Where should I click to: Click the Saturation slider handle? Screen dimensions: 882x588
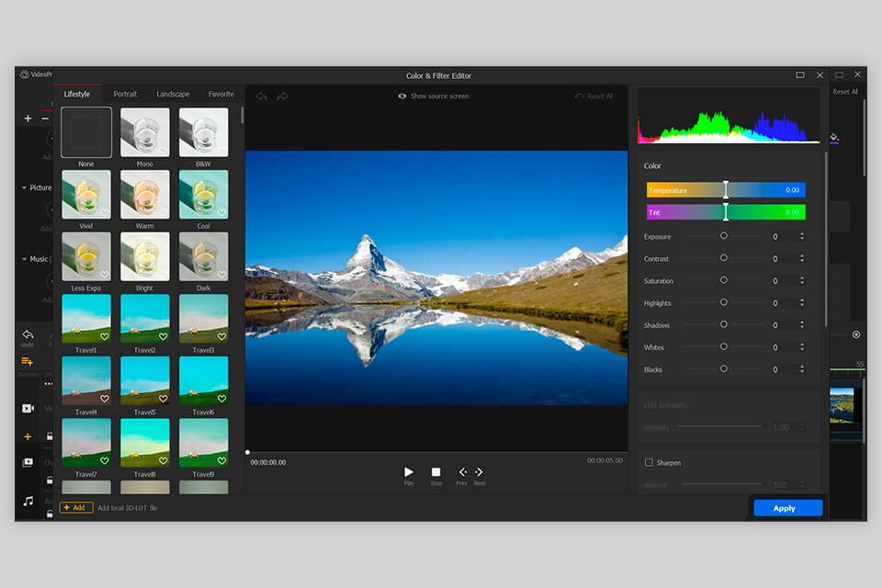pos(724,279)
